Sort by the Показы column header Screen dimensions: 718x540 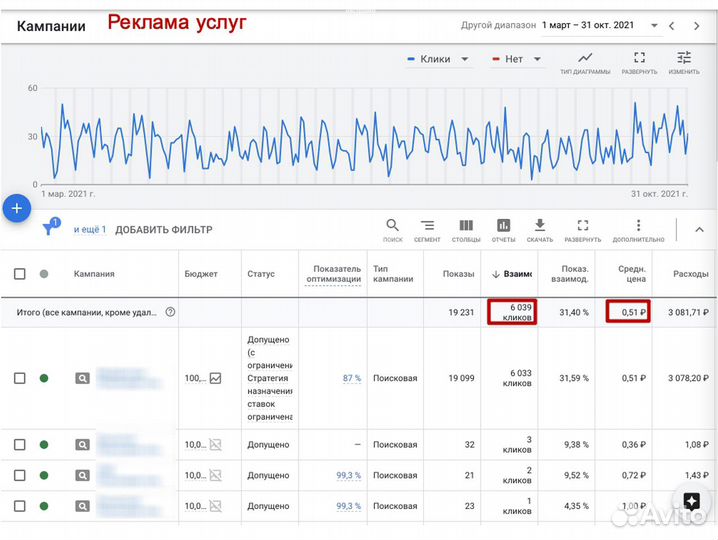pyautogui.click(x=458, y=274)
